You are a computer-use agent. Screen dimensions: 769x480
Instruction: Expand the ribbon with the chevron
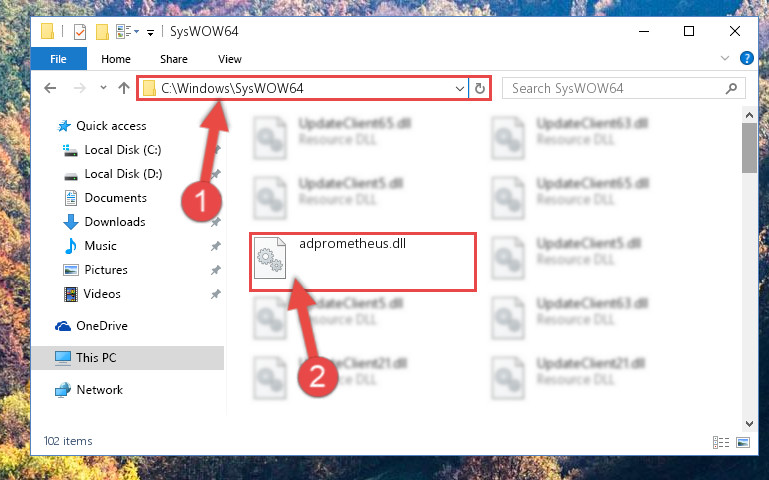724,58
